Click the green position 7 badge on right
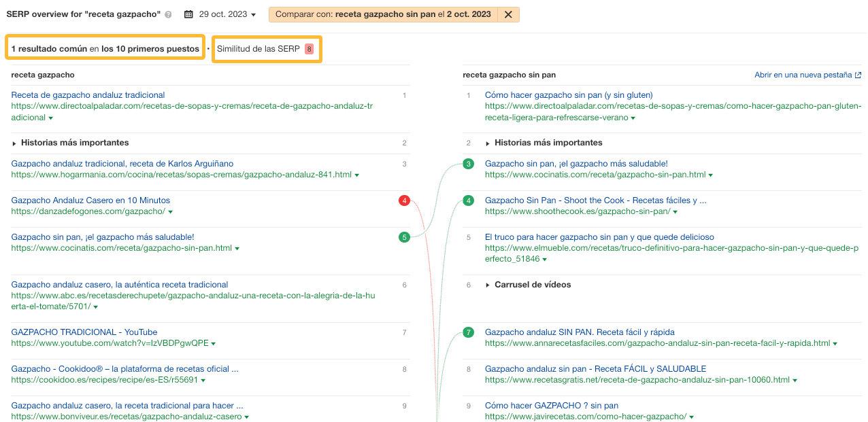 coord(468,332)
